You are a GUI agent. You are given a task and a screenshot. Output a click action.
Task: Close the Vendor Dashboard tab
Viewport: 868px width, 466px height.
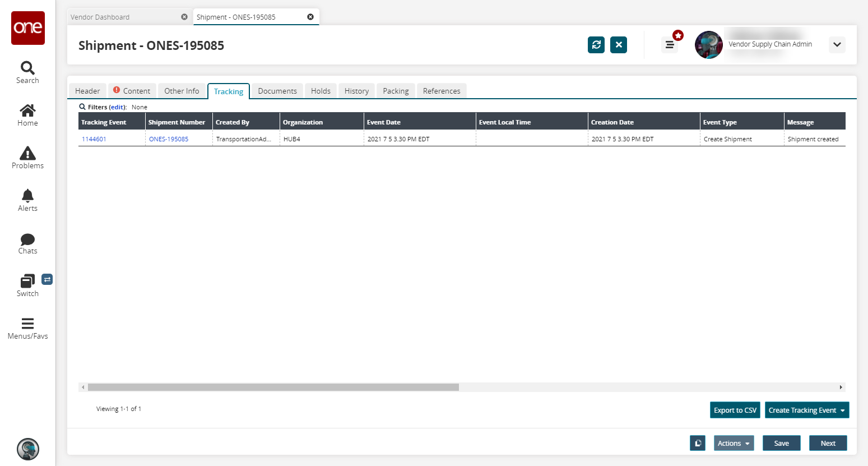point(184,17)
